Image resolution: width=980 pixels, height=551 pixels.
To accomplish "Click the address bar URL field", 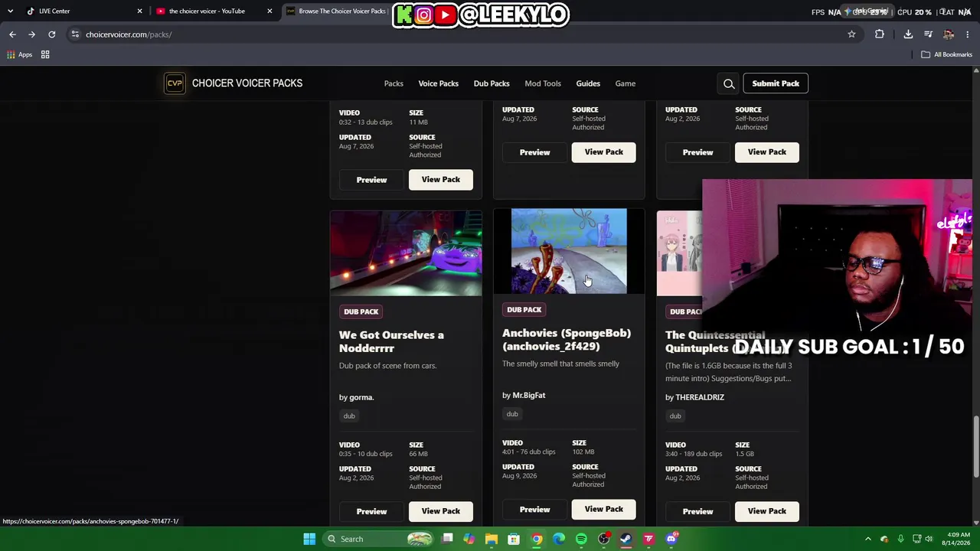I will (x=459, y=34).
